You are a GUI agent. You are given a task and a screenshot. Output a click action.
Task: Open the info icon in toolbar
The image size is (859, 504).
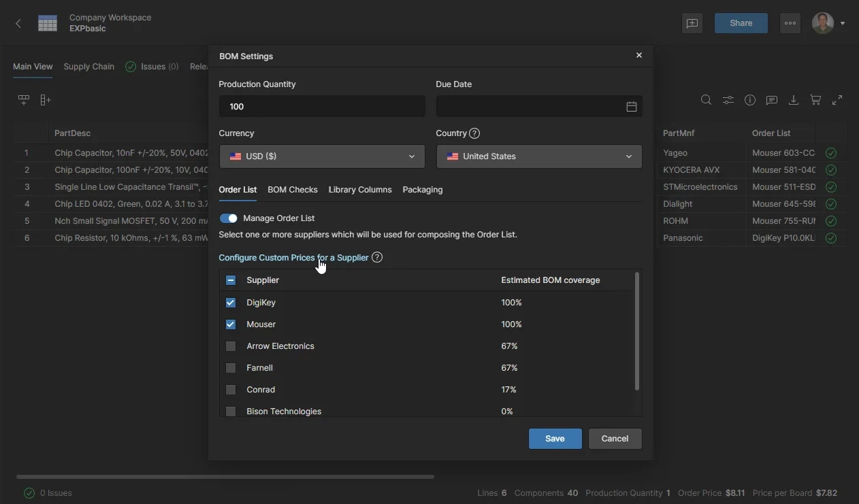click(x=750, y=100)
